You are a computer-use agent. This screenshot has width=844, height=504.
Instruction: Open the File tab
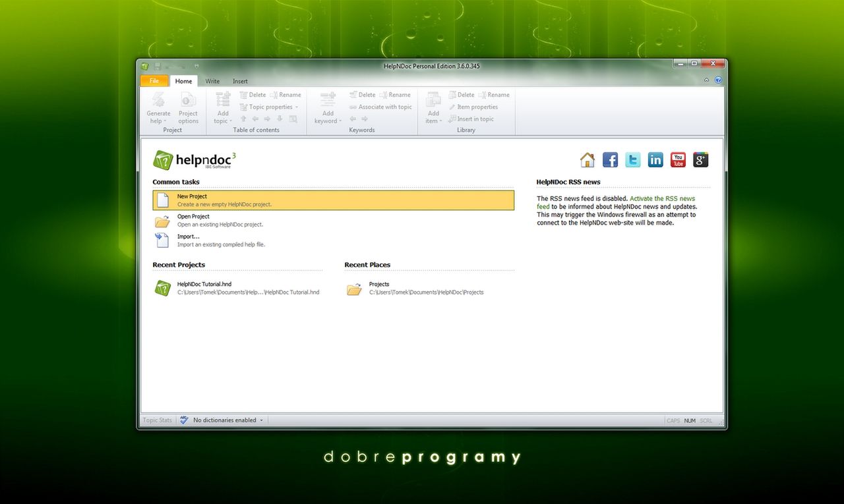tap(154, 81)
